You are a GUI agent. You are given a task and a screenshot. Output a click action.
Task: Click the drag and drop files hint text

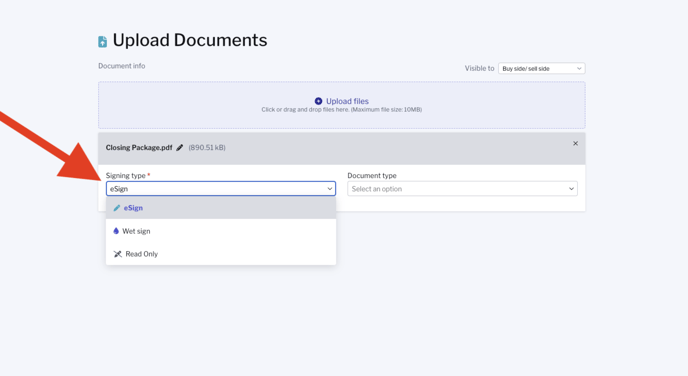pos(342,110)
